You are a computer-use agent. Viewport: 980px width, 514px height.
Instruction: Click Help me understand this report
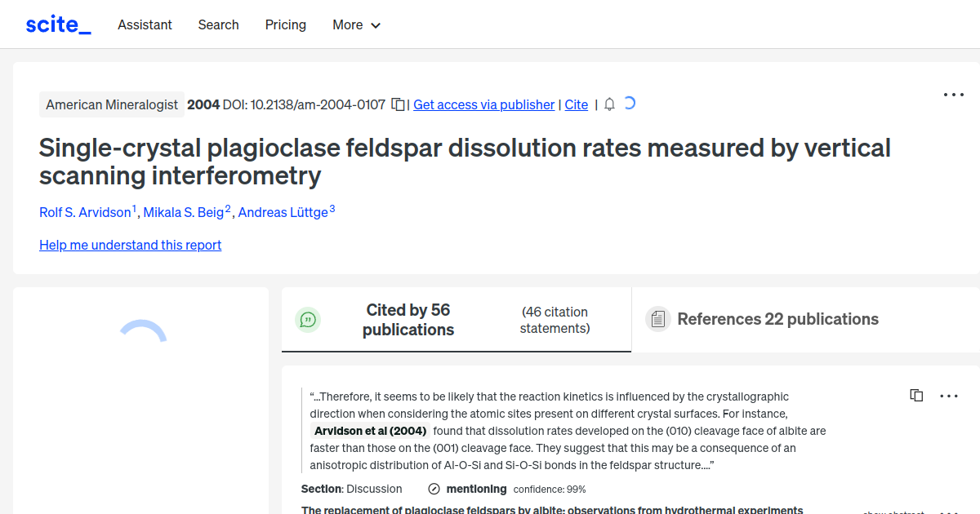click(130, 245)
